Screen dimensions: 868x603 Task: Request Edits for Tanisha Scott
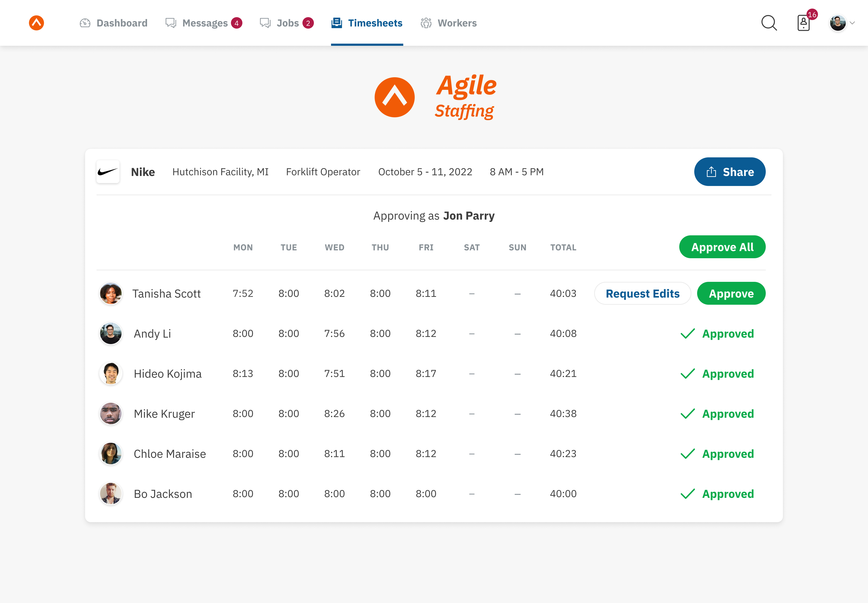(x=642, y=294)
